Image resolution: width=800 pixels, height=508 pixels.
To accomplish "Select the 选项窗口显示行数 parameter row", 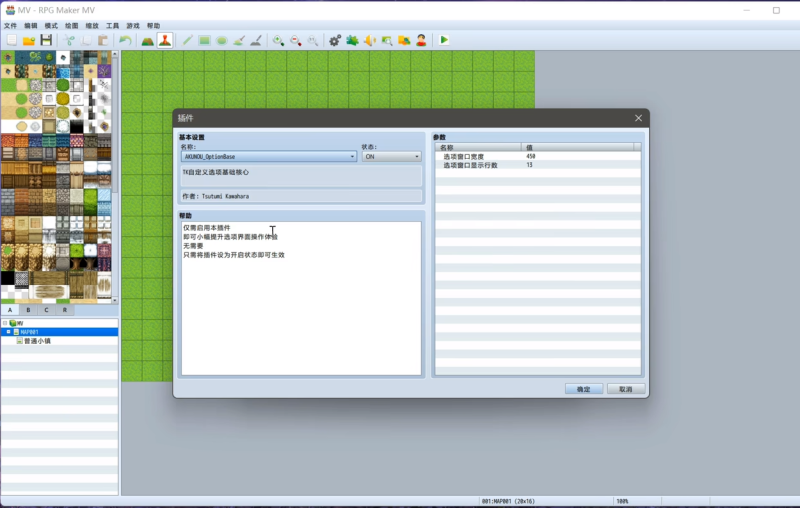I will coord(538,165).
